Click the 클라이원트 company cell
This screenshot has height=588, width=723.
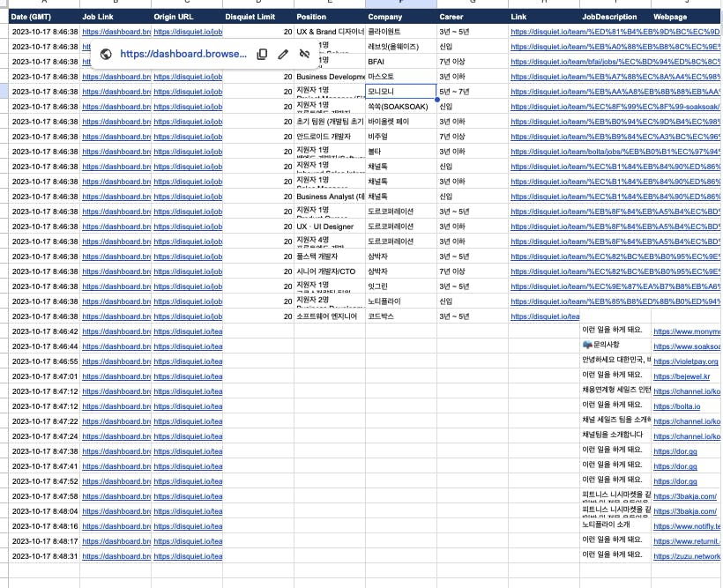click(x=401, y=32)
